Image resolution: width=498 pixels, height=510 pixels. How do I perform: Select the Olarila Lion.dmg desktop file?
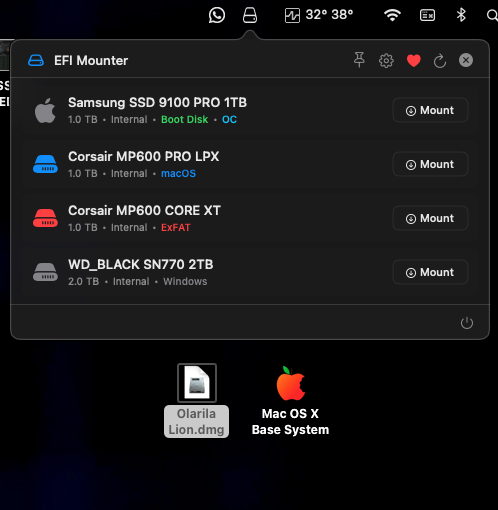tap(197, 383)
